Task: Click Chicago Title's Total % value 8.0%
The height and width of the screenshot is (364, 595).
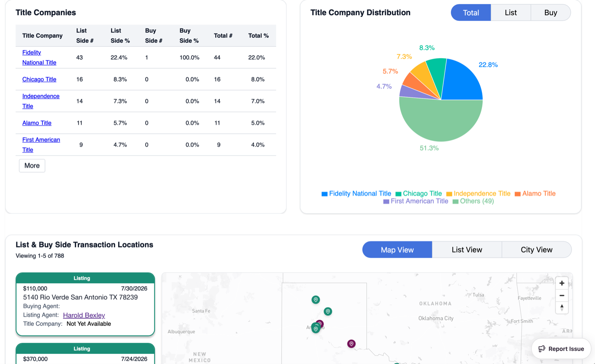Action: point(258,79)
